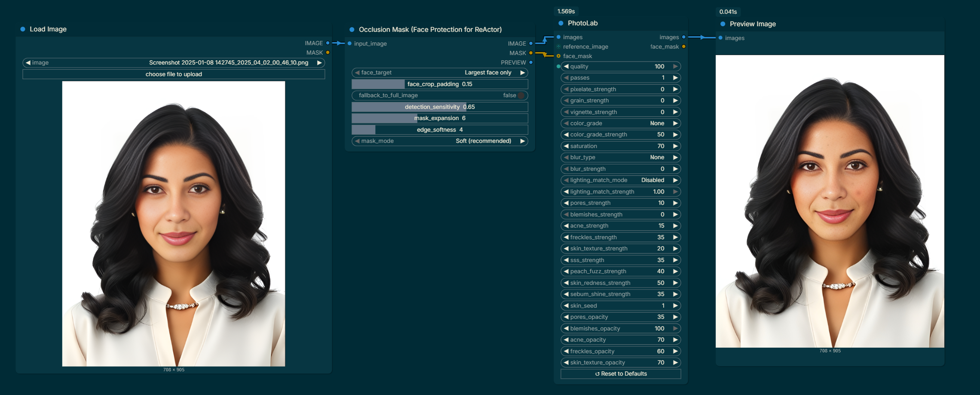Select next image file with right arrow
Screen dimensions: 980x395
319,63
